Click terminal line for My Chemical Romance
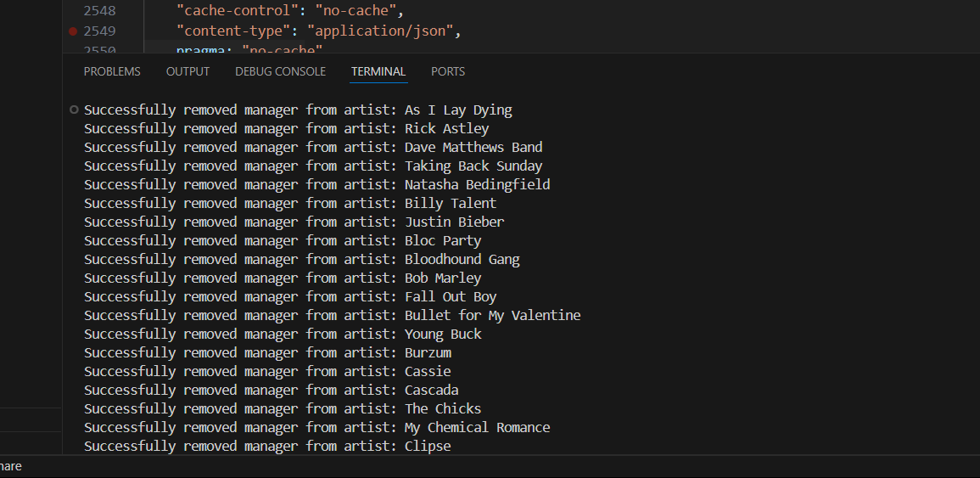Viewport: 980px width, 478px height. click(x=316, y=428)
